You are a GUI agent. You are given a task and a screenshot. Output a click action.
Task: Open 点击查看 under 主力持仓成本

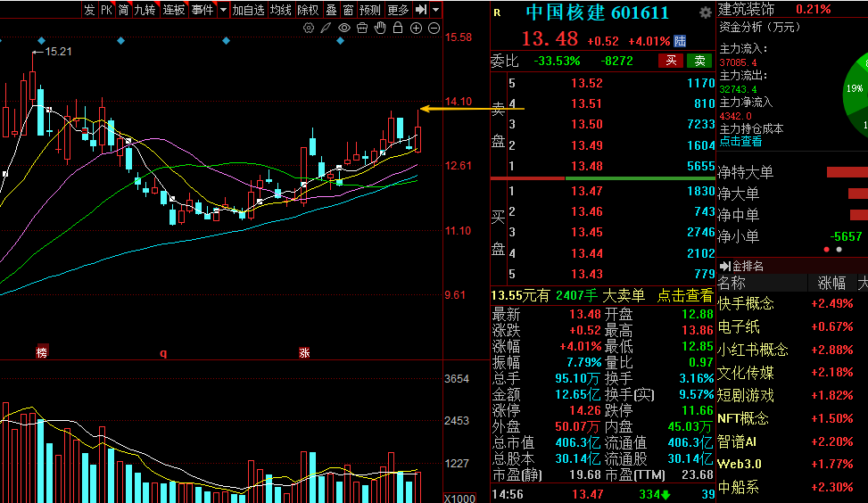[740, 142]
